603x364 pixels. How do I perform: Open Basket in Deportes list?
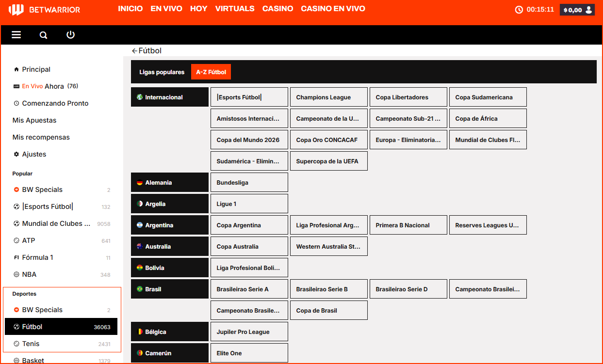61,361
